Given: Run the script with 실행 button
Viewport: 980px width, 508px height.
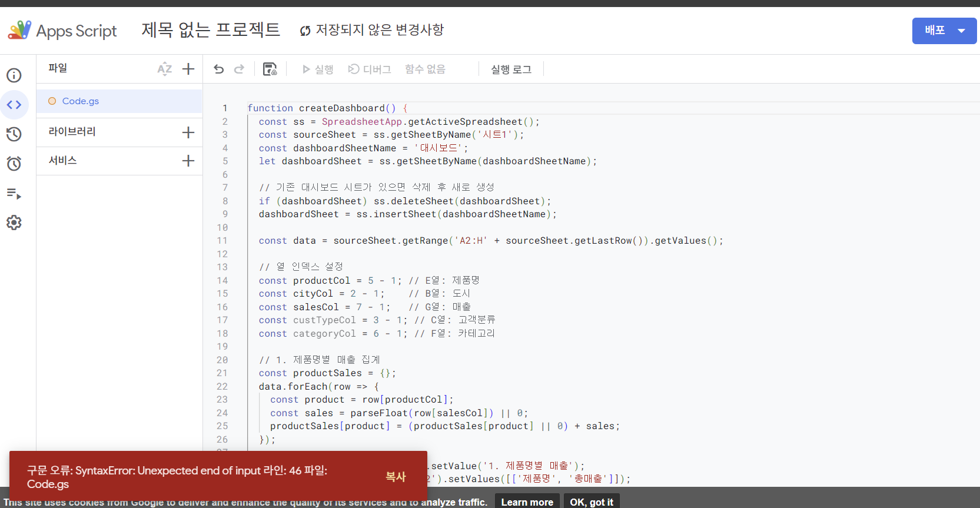Looking at the screenshot, I should point(318,69).
